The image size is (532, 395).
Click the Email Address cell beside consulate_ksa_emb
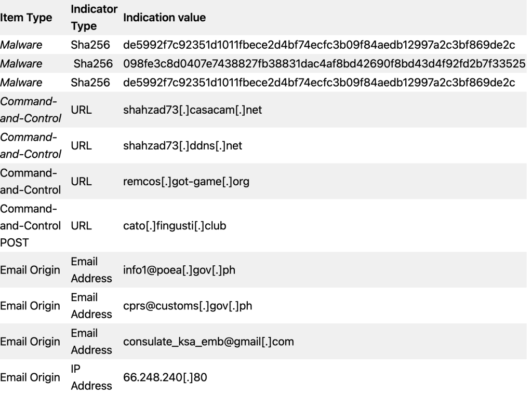coord(91,342)
